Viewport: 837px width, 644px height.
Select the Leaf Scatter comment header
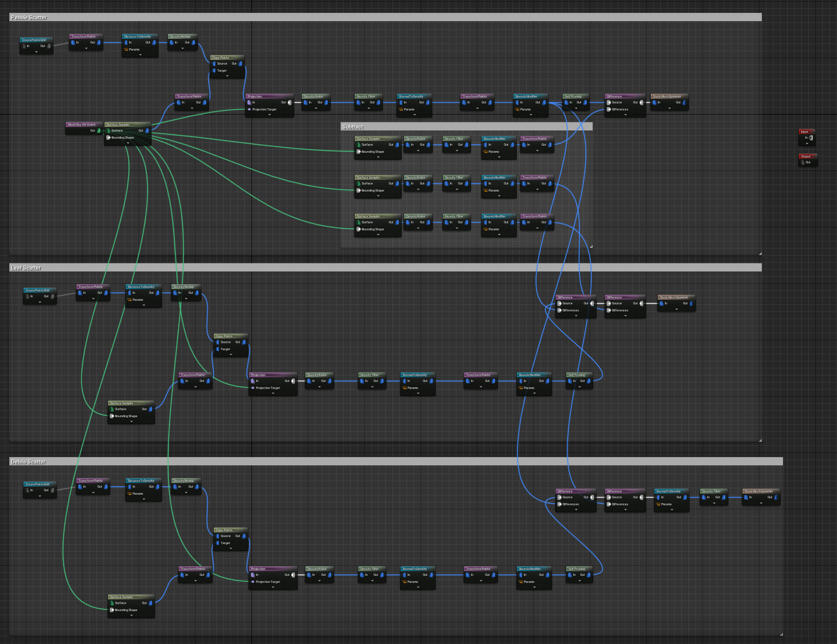(385, 268)
